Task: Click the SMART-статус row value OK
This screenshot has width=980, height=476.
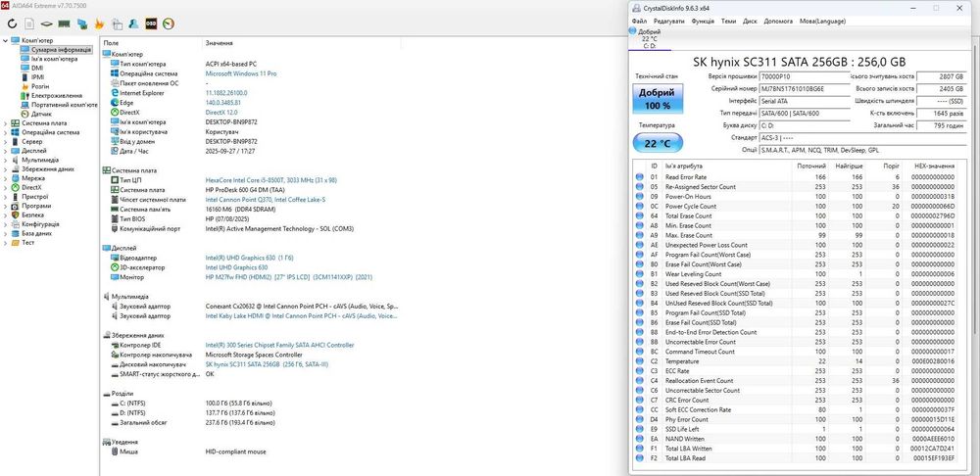Action: tap(210, 374)
